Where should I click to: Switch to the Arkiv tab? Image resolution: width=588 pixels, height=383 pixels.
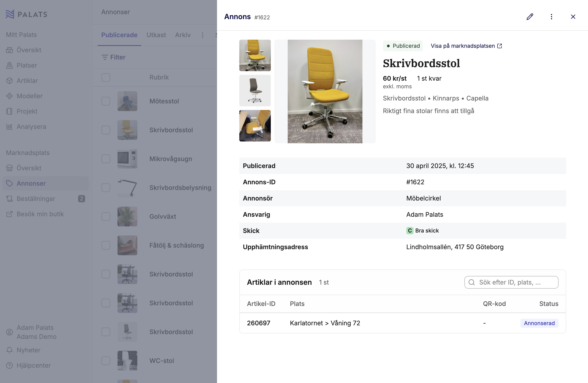[x=183, y=35]
